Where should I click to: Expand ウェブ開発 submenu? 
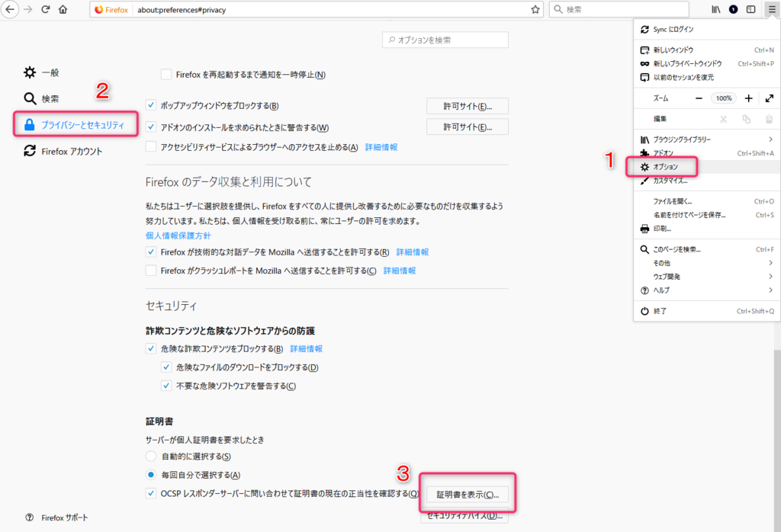pyautogui.click(x=707, y=277)
